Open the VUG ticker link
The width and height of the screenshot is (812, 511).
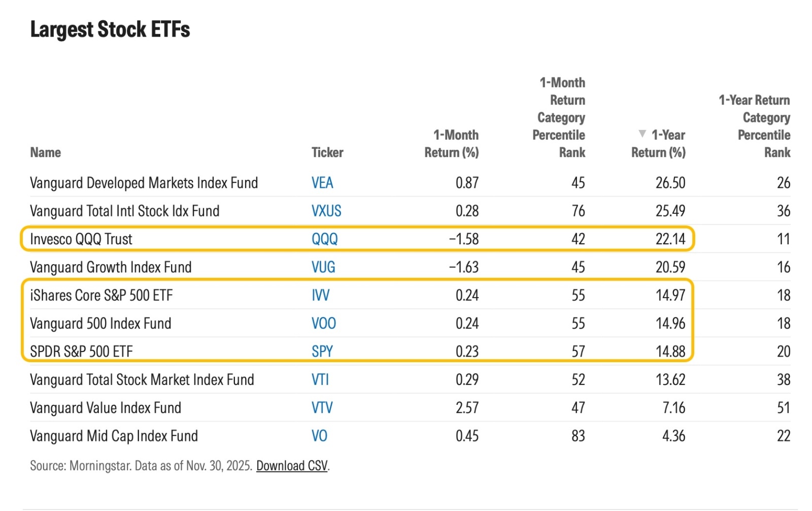coord(323,267)
